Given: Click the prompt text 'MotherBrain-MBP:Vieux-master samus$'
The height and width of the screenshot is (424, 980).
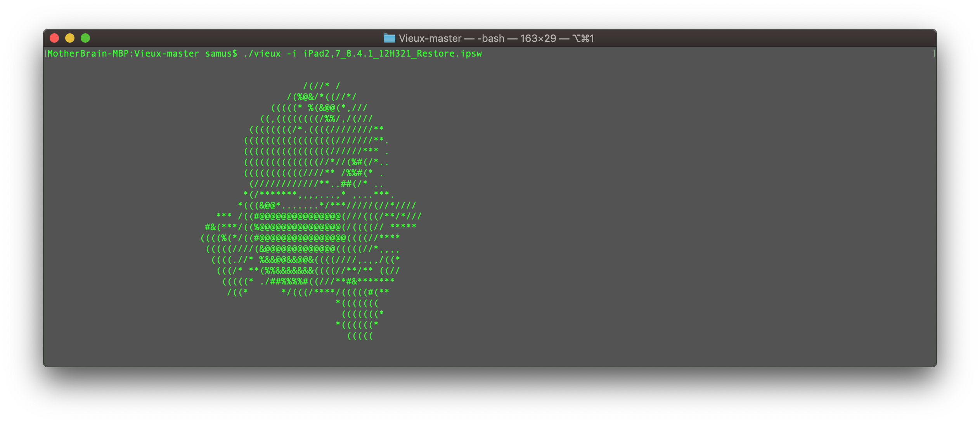Looking at the screenshot, I should point(142,53).
